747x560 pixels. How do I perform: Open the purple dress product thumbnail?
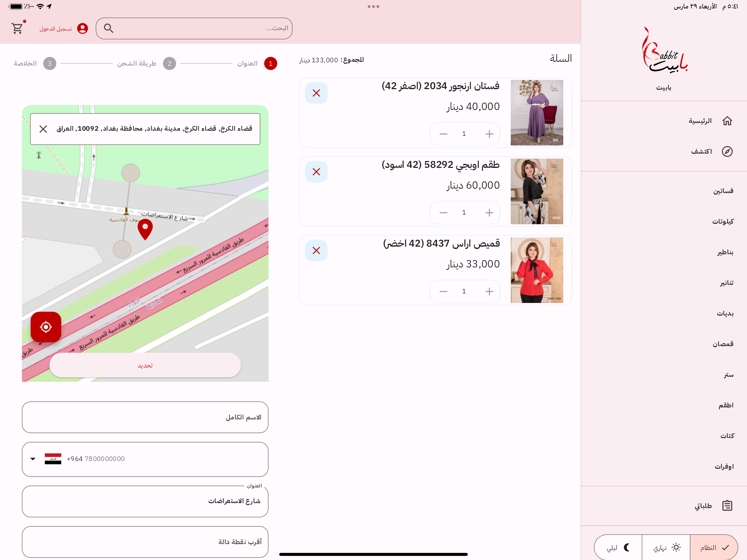537,113
